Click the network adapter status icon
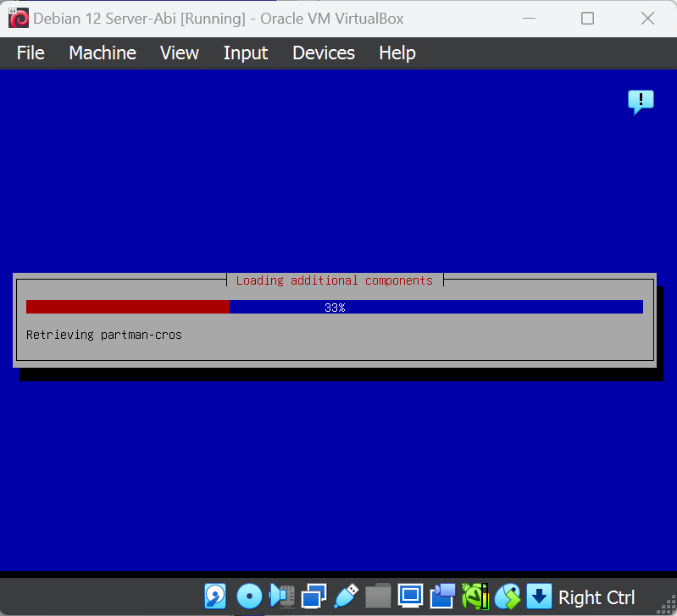This screenshot has width=677, height=616. click(x=314, y=597)
